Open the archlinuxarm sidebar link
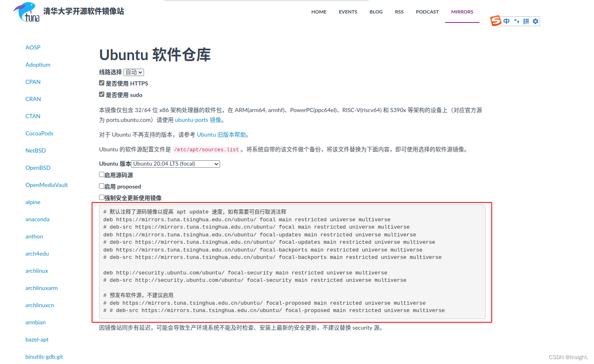The width and height of the screenshot is (594, 364). [x=41, y=288]
